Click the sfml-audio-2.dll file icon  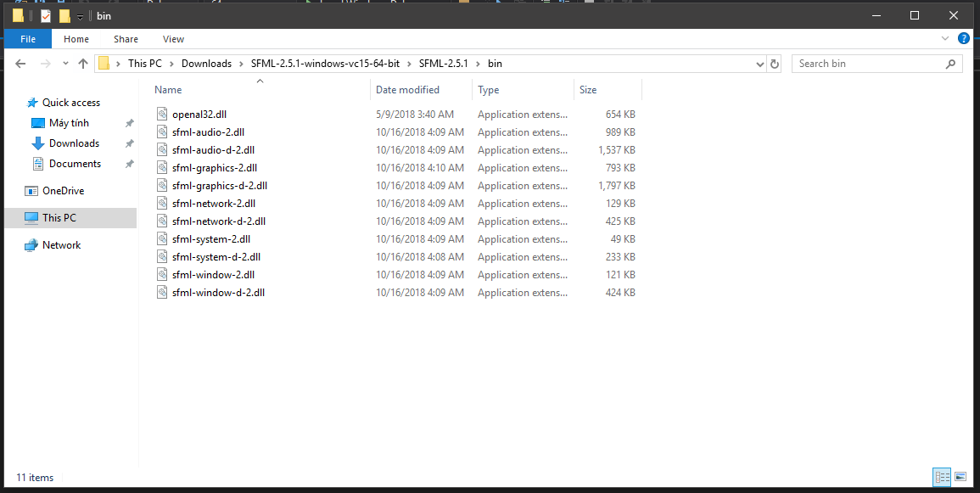162,132
